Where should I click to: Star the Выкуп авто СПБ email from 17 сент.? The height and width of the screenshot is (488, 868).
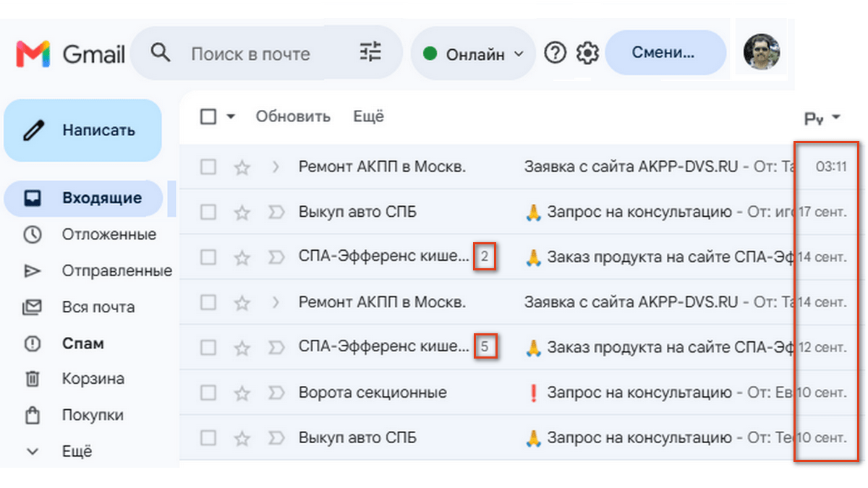pos(242,213)
